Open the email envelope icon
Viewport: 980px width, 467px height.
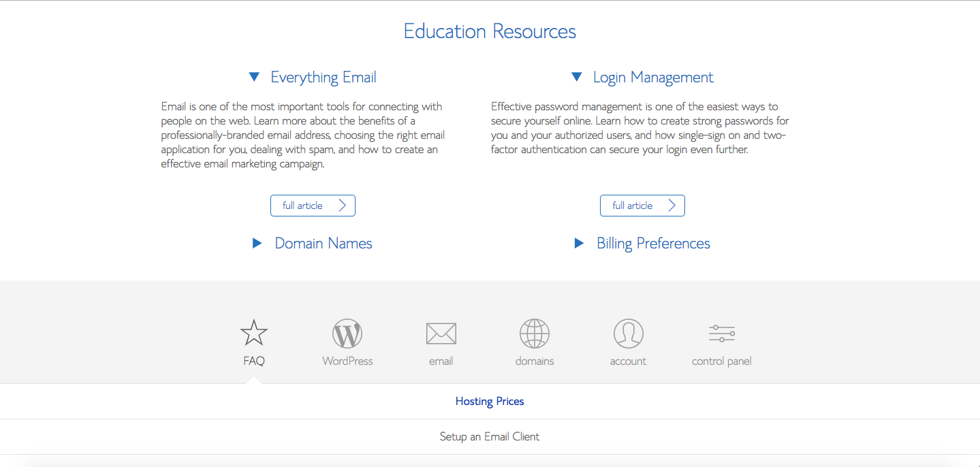point(441,334)
